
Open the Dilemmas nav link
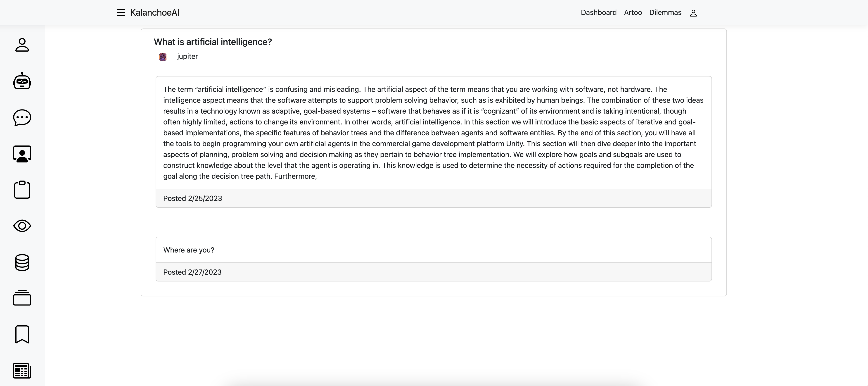[x=665, y=12]
